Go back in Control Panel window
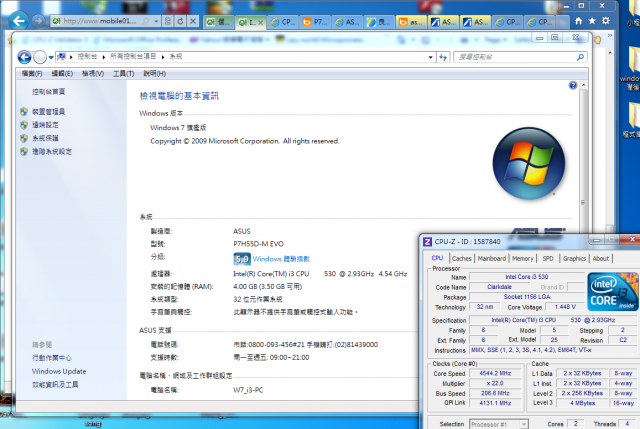This screenshot has height=429, width=640. point(24,57)
